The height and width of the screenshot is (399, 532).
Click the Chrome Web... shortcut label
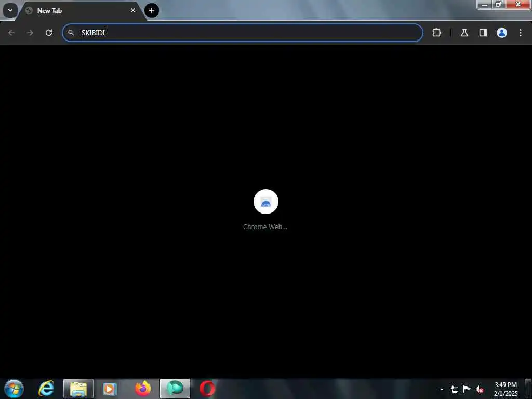click(265, 227)
